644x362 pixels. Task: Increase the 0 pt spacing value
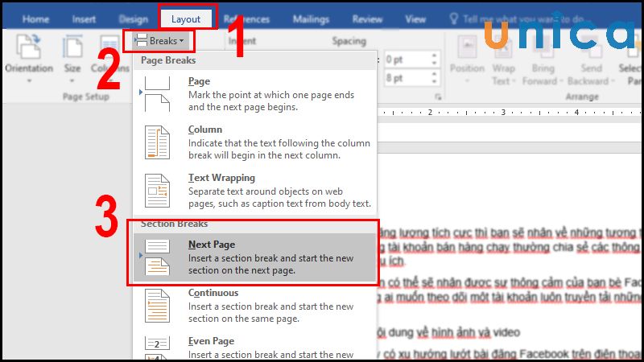(x=435, y=56)
